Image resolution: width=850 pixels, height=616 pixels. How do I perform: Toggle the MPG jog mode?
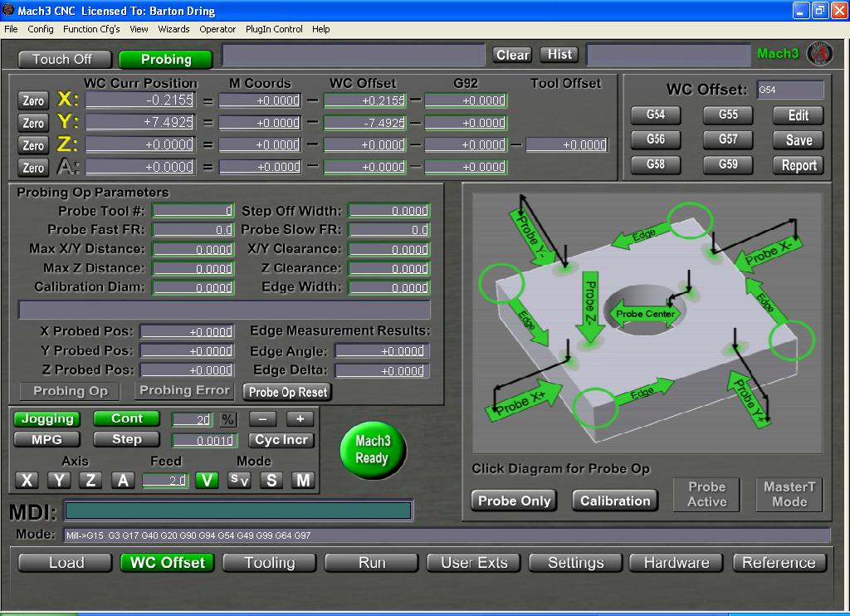coord(47,439)
